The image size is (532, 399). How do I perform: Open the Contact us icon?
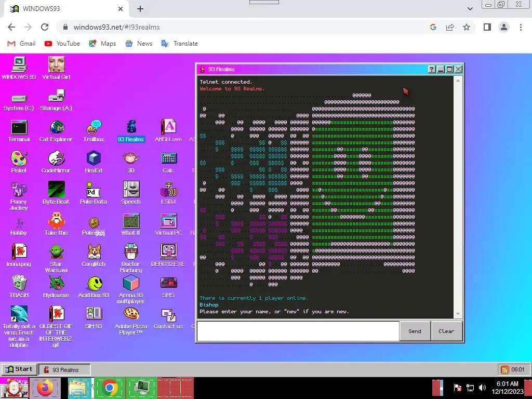tap(168, 319)
